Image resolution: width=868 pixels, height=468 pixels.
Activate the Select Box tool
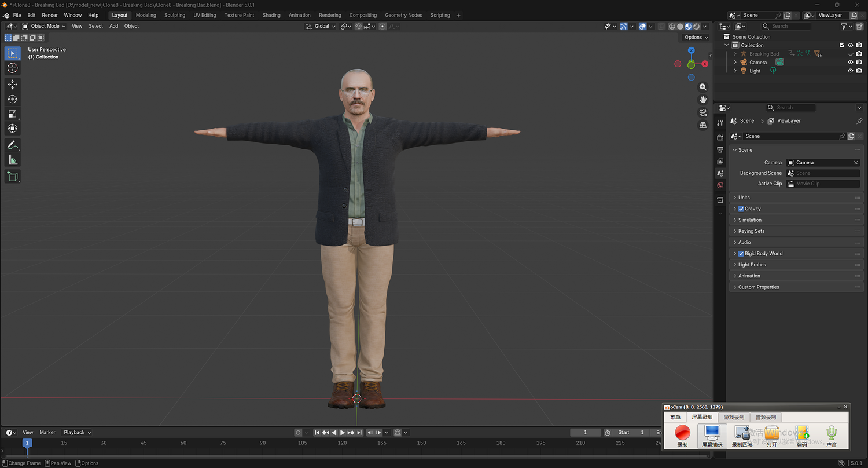12,53
